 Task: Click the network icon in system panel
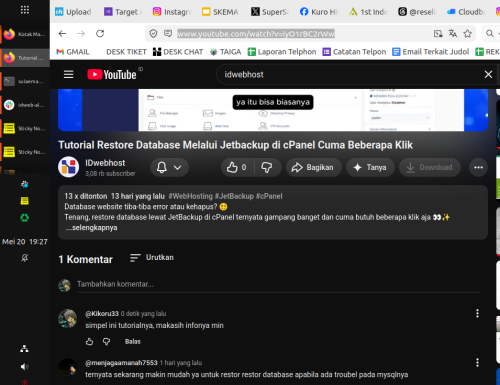pyautogui.click(x=24, y=349)
